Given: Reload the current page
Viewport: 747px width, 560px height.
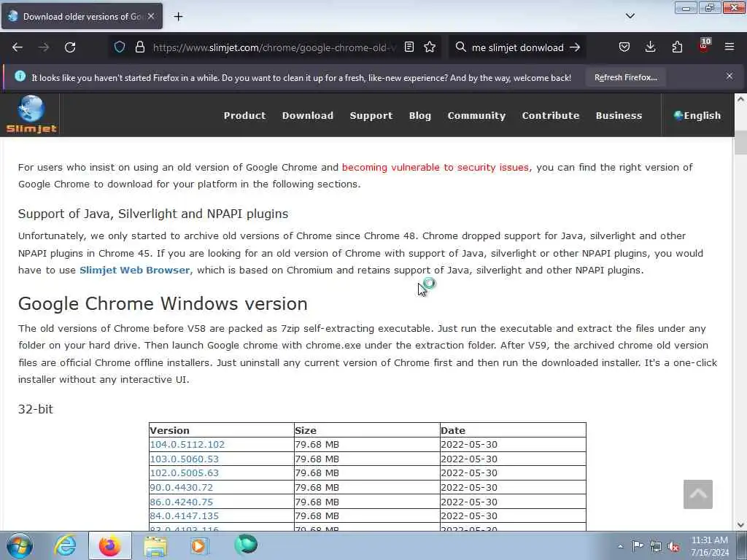Looking at the screenshot, I should [x=70, y=47].
